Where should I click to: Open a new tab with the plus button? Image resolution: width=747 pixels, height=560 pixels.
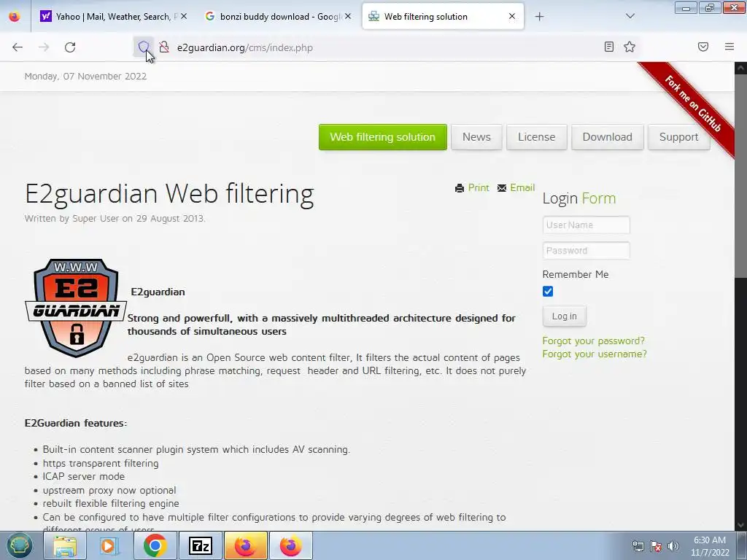click(x=539, y=17)
